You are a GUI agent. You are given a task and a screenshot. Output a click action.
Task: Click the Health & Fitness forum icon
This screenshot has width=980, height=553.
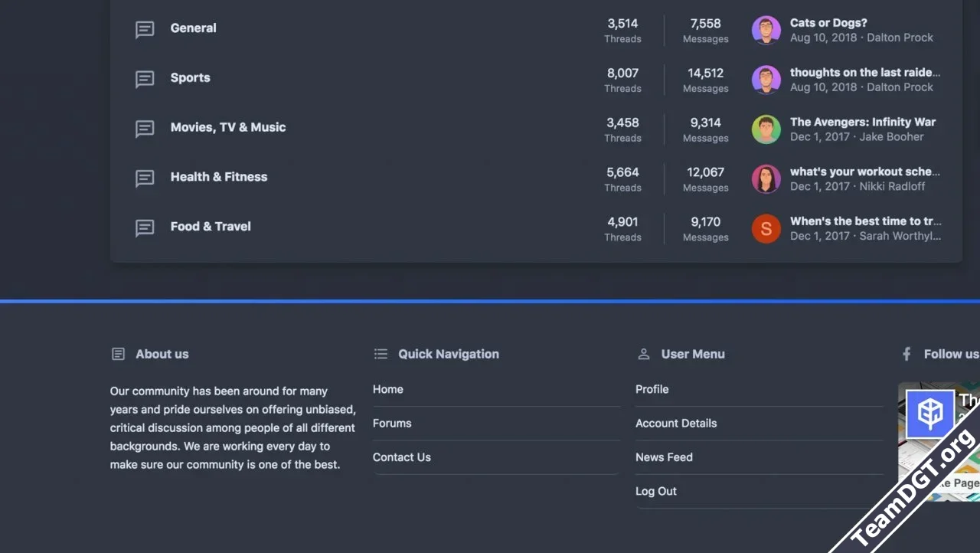coord(145,178)
